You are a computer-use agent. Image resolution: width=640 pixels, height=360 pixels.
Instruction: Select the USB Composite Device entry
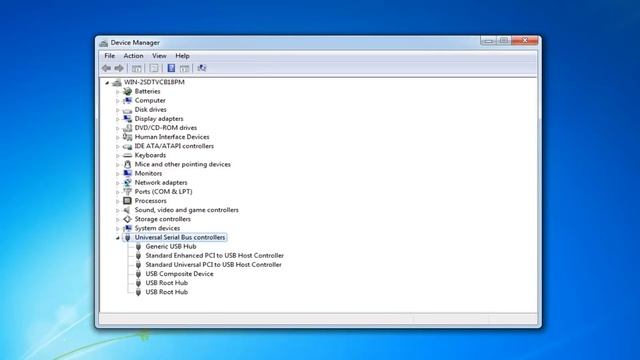179,274
